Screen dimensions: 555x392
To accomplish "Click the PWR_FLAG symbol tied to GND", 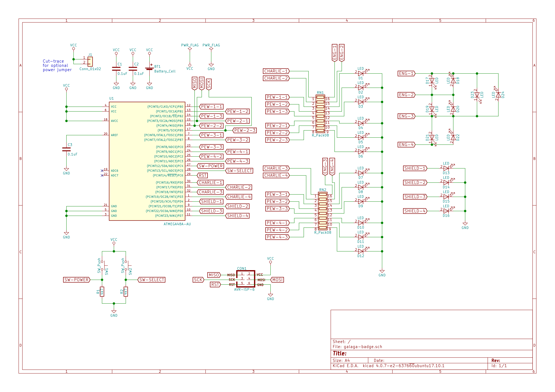I will pyautogui.click(x=211, y=49).
